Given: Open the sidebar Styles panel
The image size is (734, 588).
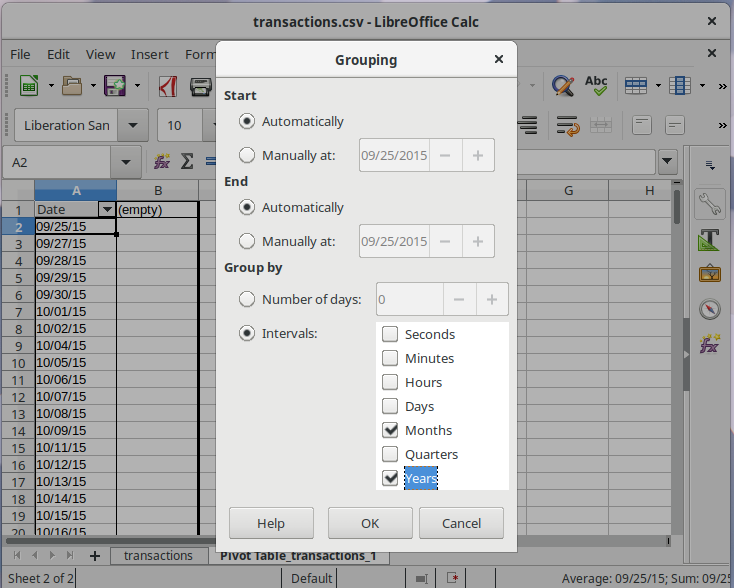Looking at the screenshot, I should 709,239.
